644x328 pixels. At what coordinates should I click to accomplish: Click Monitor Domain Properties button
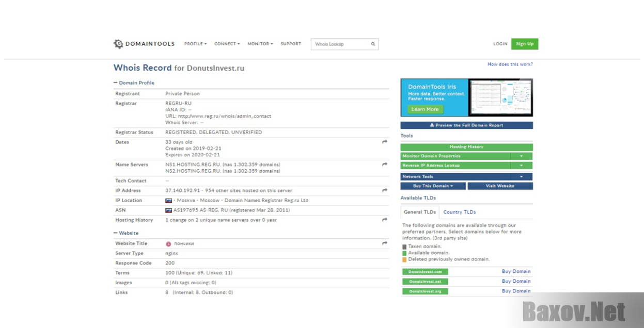455,156
